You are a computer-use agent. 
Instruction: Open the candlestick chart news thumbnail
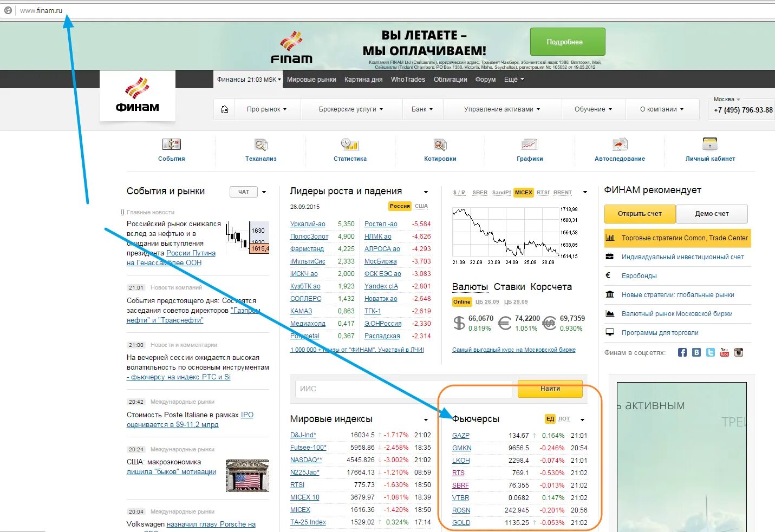[248, 237]
